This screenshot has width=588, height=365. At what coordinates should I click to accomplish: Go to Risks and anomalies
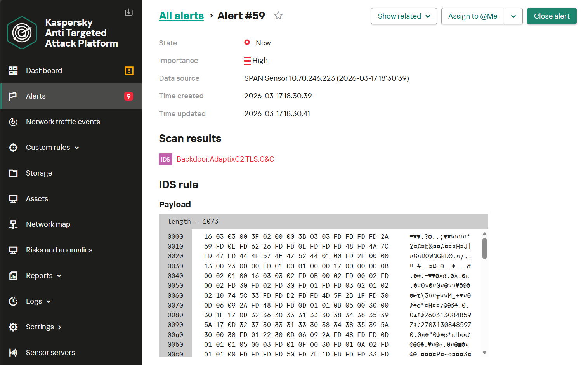[59, 250]
